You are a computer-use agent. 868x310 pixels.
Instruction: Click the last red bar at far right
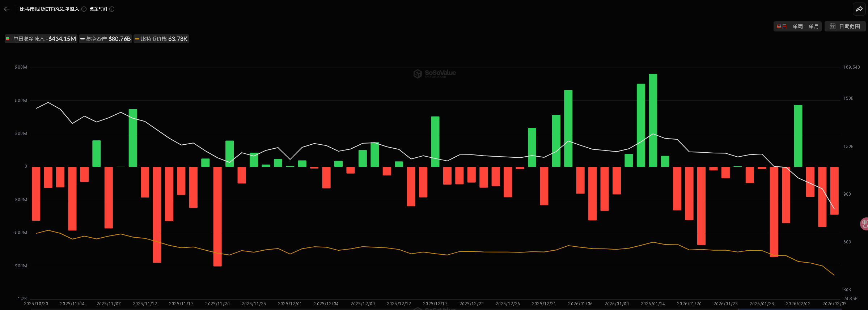[834, 191]
